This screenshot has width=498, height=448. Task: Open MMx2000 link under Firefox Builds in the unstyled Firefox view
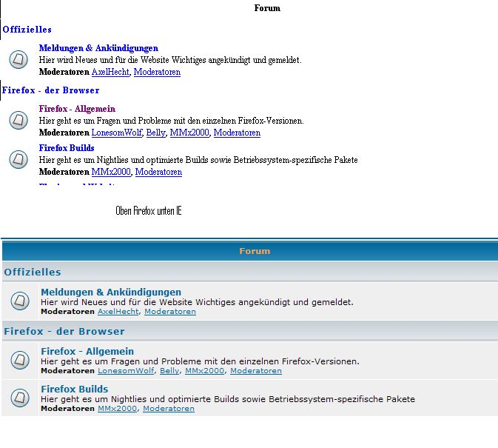[x=111, y=172]
